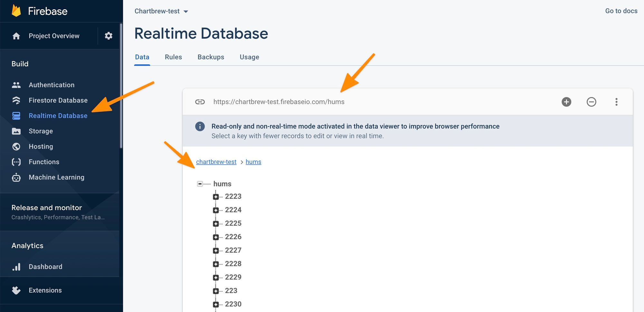Collapse the hums tree node
The height and width of the screenshot is (312, 644).
click(x=200, y=184)
